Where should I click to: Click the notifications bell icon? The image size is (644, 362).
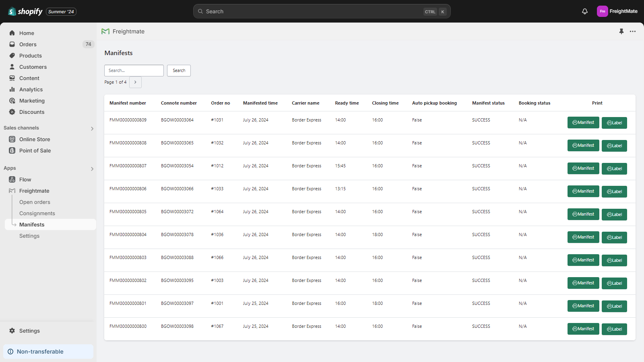tap(585, 11)
